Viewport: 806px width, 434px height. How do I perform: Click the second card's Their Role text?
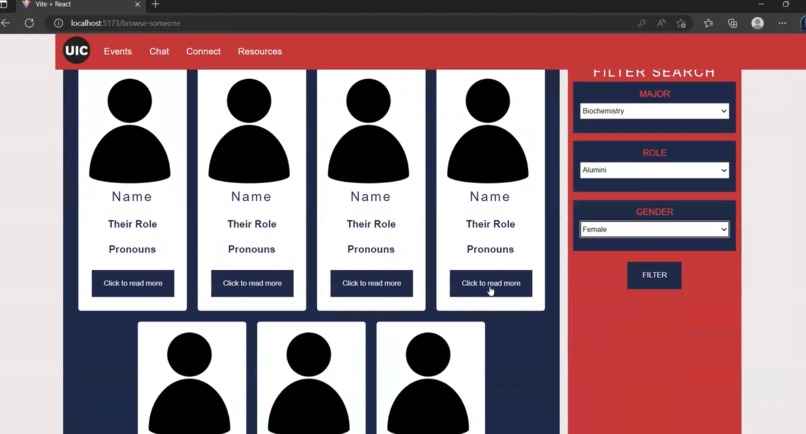pos(252,224)
